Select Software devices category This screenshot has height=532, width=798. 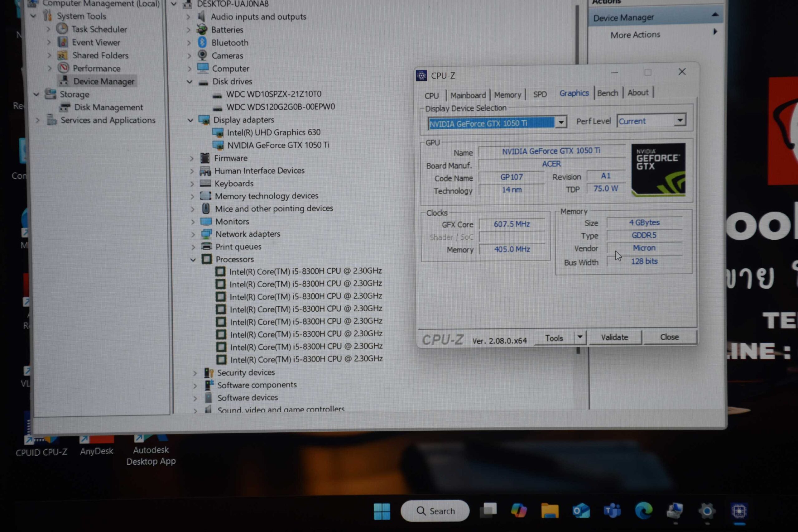[247, 398]
